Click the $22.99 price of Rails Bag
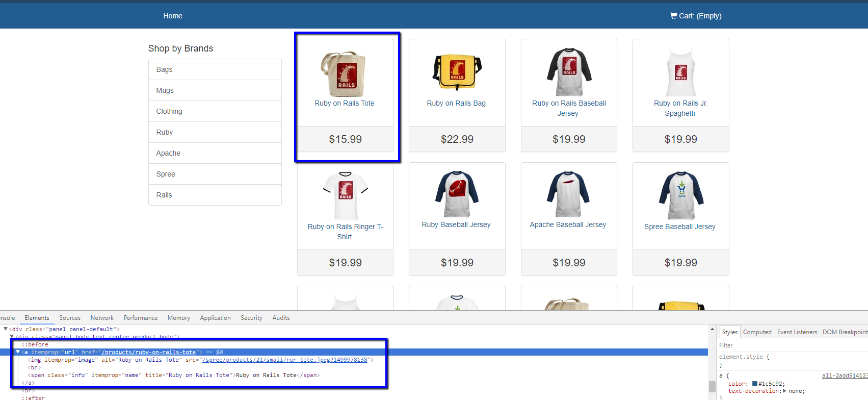Screen dimensions: 868x400 pyautogui.click(x=457, y=139)
